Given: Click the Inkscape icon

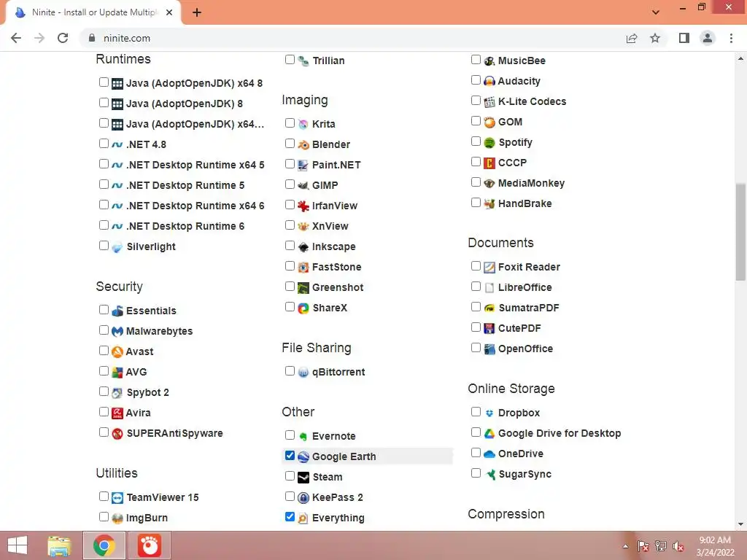Looking at the screenshot, I should tap(303, 247).
